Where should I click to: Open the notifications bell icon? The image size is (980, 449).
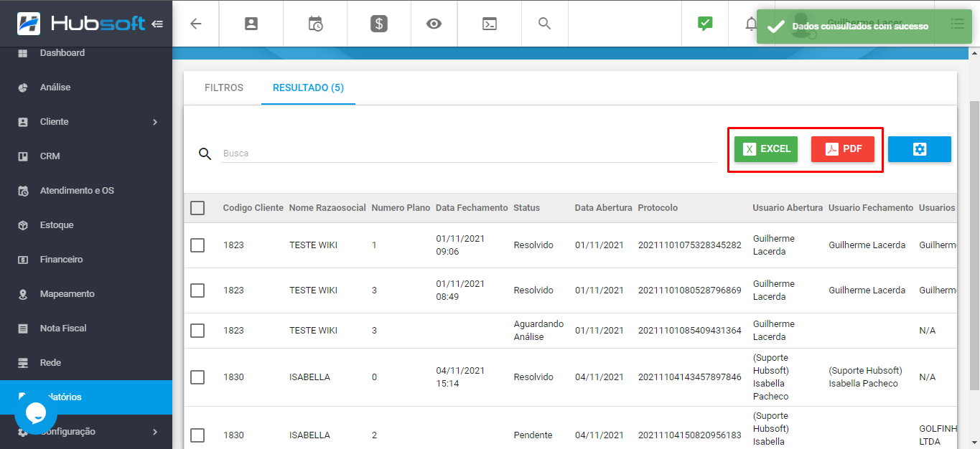751,23
